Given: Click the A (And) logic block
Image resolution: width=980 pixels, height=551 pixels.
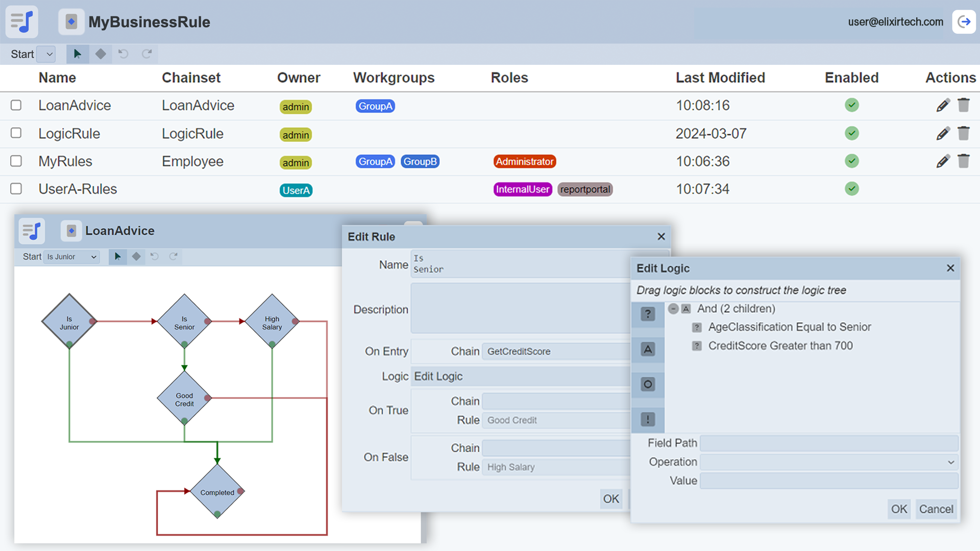Looking at the screenshot, I should click(x=648, y=349).
